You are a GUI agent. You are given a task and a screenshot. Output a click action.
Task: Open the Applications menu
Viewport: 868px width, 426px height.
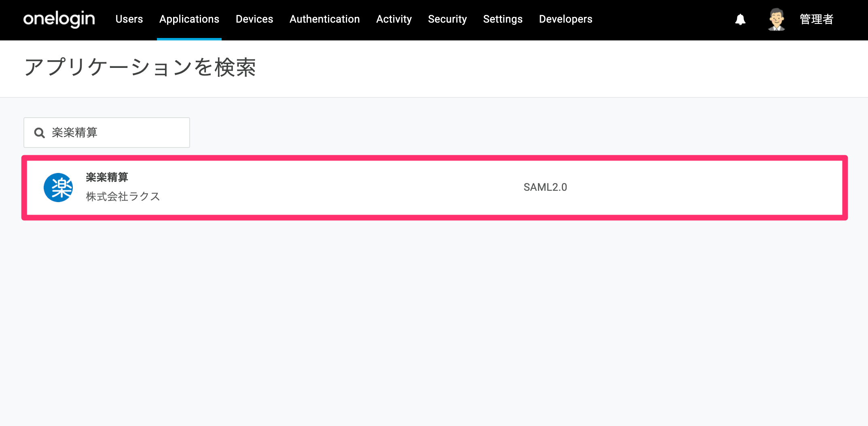tap(189, 19)
